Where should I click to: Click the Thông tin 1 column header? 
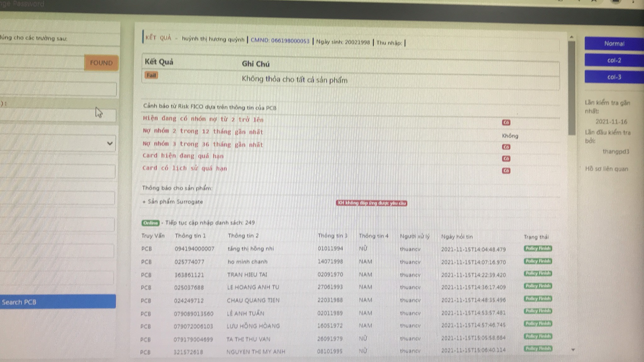[190, 236]
